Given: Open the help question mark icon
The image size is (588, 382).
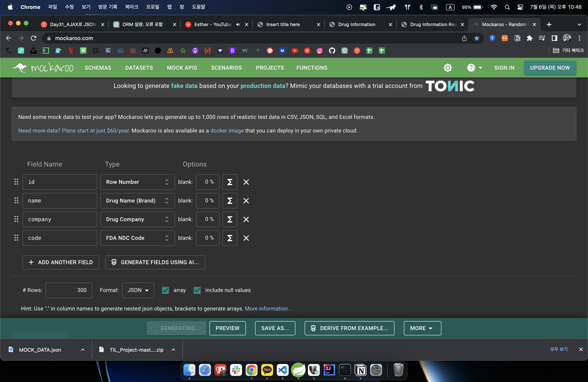Looking at the screenshot, I should click(471, 68).
